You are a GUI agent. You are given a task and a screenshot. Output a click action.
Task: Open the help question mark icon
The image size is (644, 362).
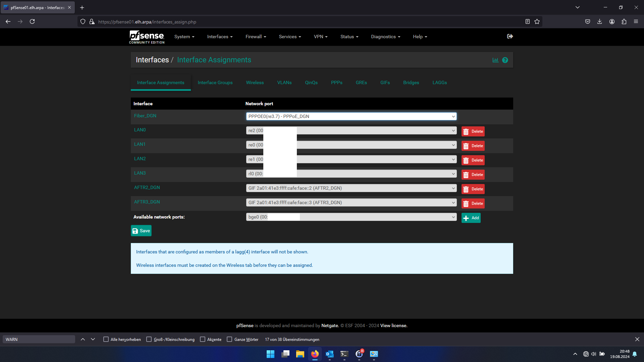[x=505, y=60]
